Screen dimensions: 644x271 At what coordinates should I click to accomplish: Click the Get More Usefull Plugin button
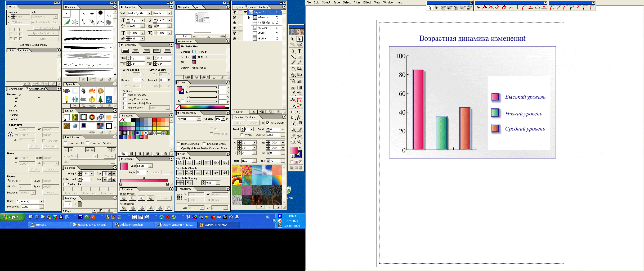tap(33, 45)
